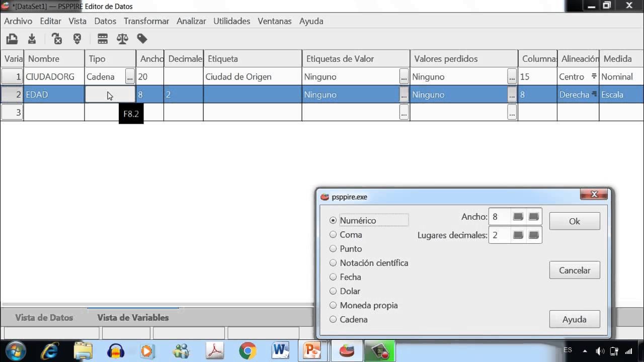Open the Windows Start menu orb
Screen dimensions: 644x362
pyautogui.click(x=17, y=350)
